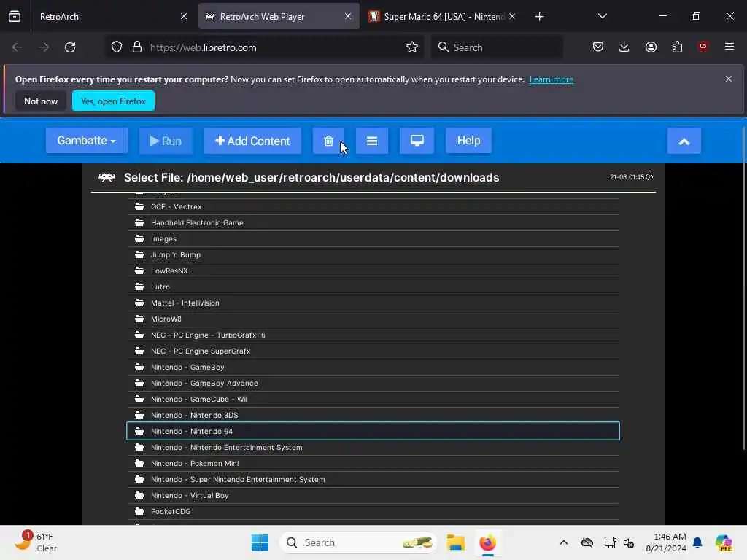
Task: Open the Gambatte core dropdown
Action: (x=86, y=141)
